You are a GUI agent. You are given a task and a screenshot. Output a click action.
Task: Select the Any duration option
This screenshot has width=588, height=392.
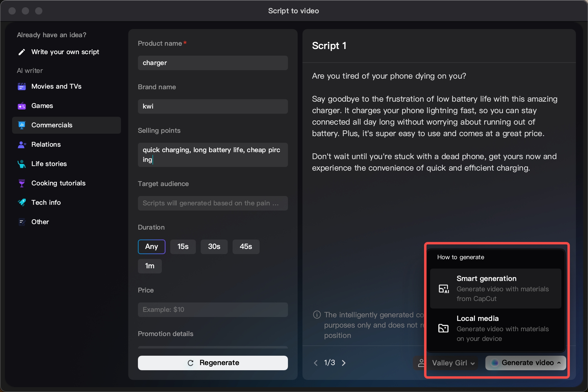(x=152, y=247)
